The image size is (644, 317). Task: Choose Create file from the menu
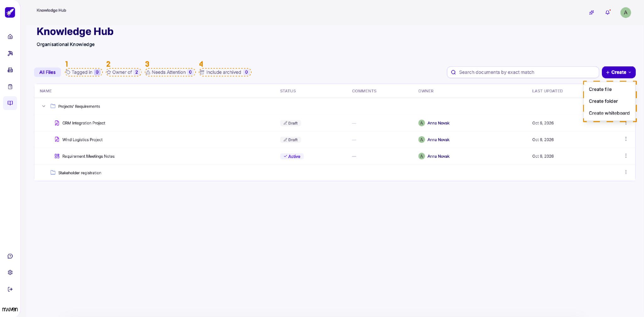[600, 89]
